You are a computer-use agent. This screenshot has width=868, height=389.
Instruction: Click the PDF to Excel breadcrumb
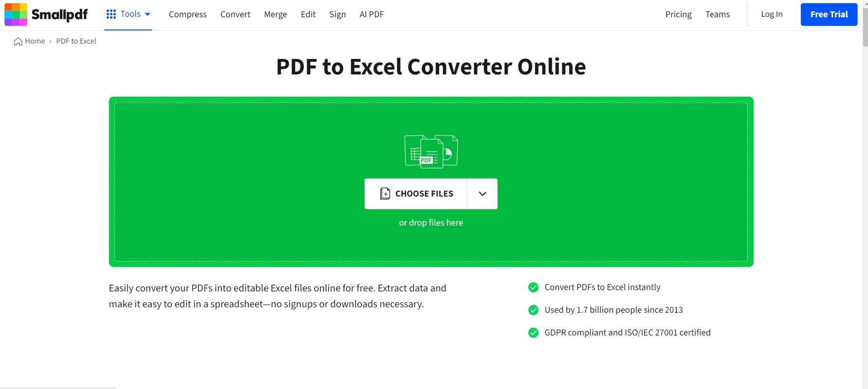coord(76,41)
